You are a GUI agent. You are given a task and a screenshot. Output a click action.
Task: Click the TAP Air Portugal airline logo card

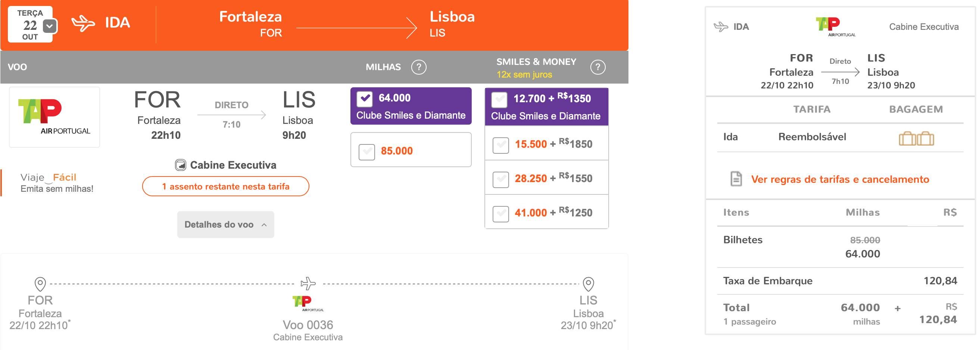click(x=54, y=117)
